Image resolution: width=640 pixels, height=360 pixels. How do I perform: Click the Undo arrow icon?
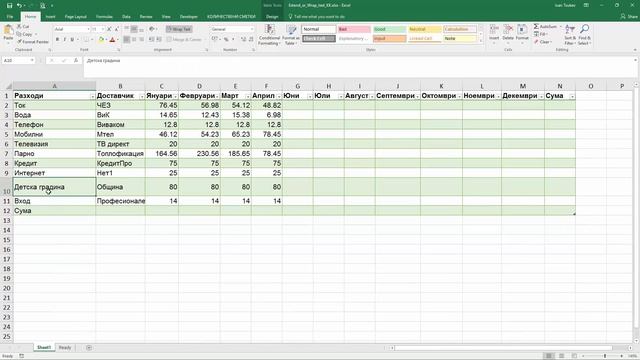(x=19, y=6)
